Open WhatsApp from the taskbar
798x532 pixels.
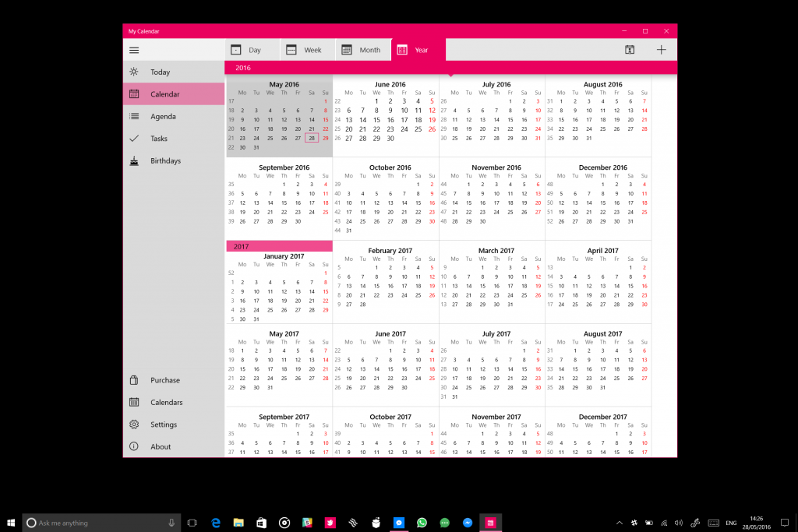(422, 523)
